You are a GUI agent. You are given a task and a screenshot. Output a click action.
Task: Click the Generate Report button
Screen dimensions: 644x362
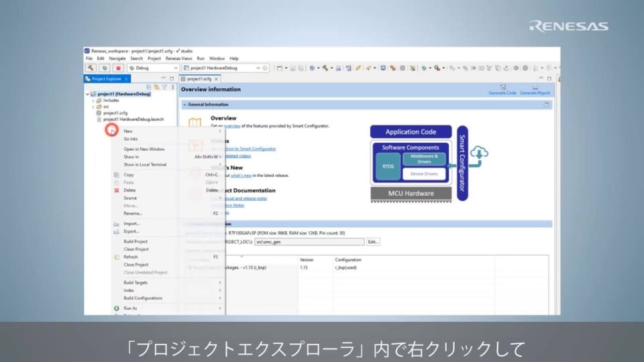[x=535, y=90]
